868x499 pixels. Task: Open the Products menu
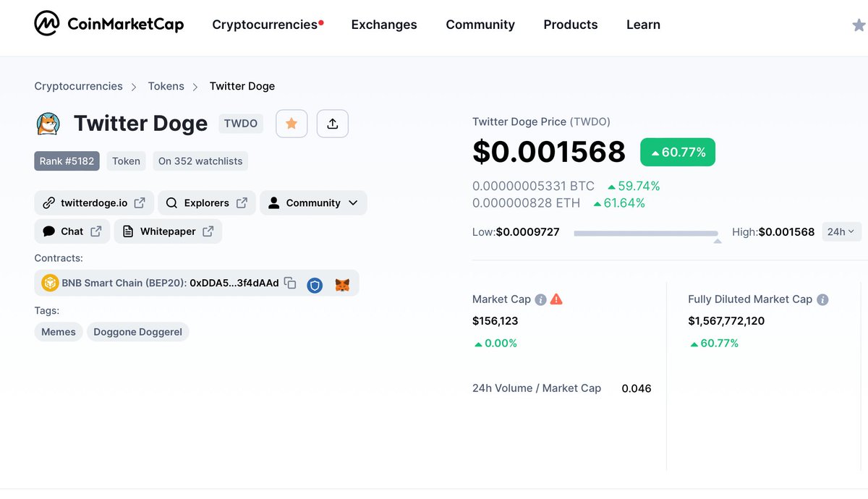click(571, 25)
